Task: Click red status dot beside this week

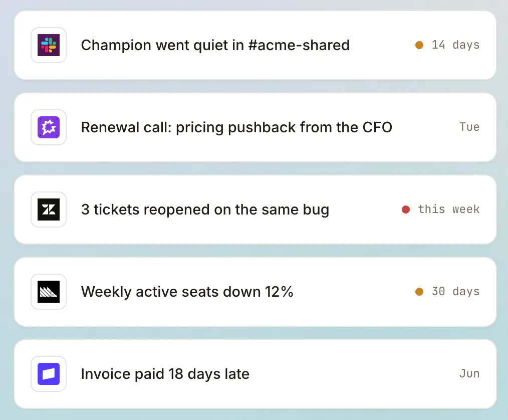Action: [x=406, y=209]
